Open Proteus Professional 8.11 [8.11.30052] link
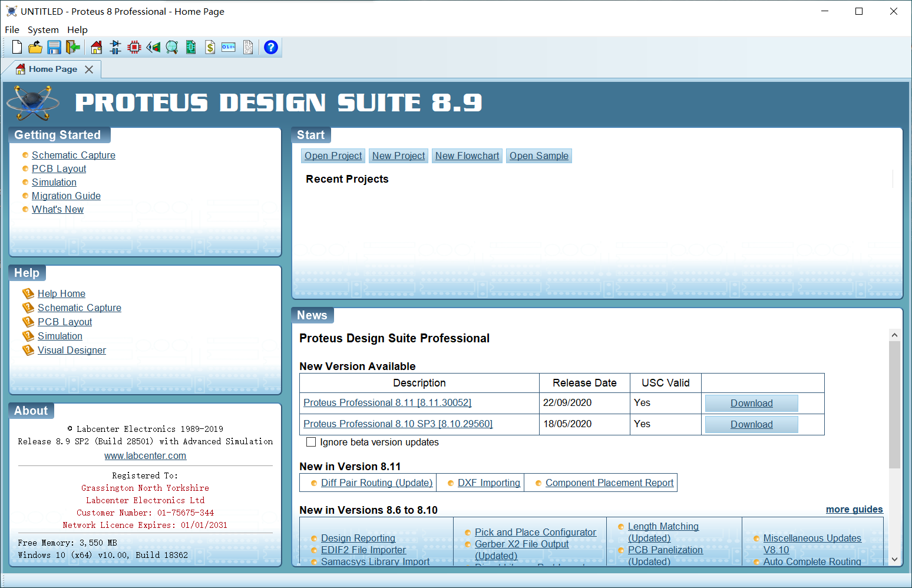The image size is (912, 588). pos(387,402)
